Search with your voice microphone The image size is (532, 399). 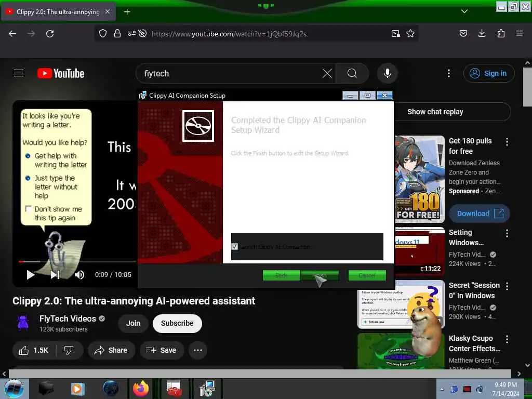click(388, 73)
